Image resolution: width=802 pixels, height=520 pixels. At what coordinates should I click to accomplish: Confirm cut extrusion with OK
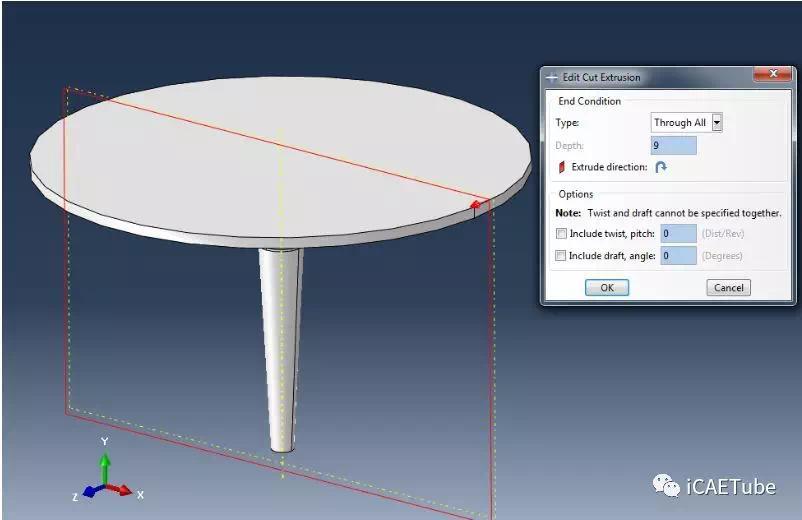(607, 288)
